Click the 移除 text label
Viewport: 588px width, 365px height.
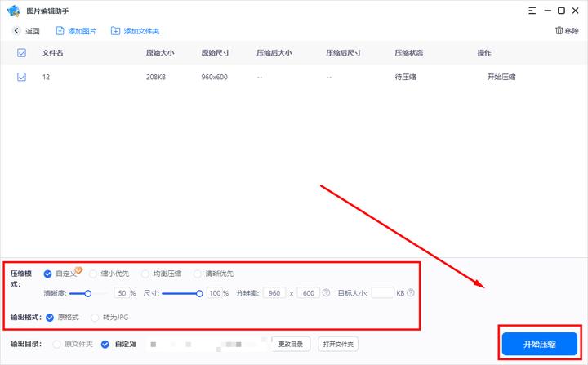(572, 31)
